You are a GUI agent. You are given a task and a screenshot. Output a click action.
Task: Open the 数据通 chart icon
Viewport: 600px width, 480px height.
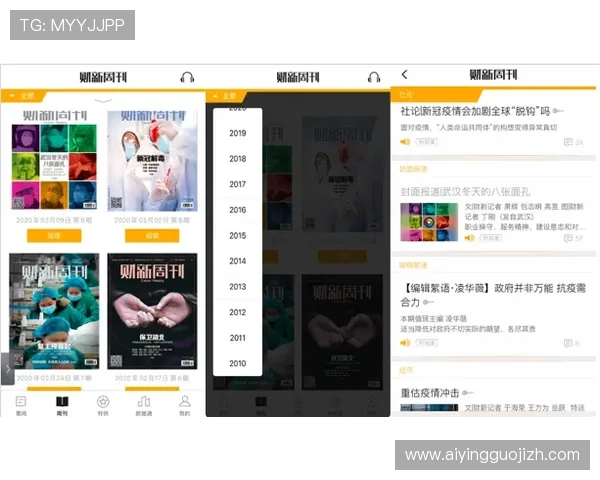tap(143, 405)
